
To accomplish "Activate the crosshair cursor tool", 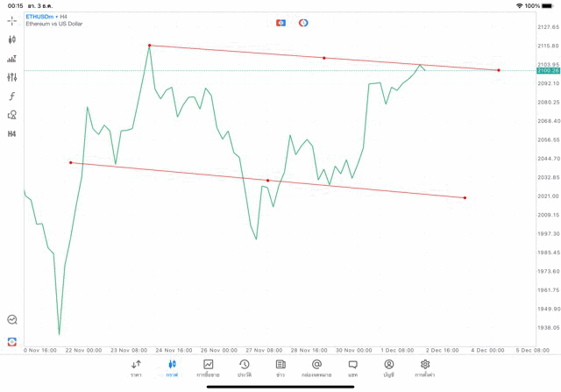I will tap(11, 21).
